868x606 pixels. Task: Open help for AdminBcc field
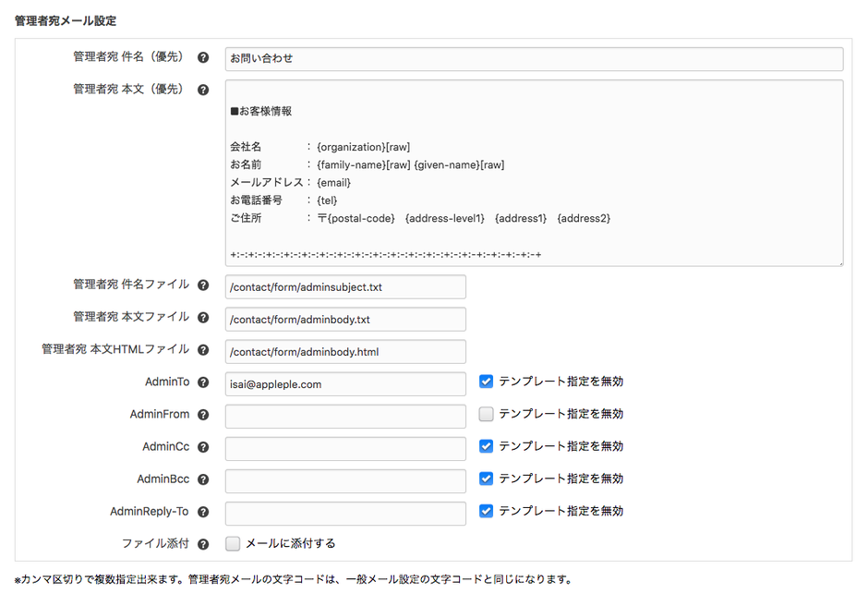[203, 479]
